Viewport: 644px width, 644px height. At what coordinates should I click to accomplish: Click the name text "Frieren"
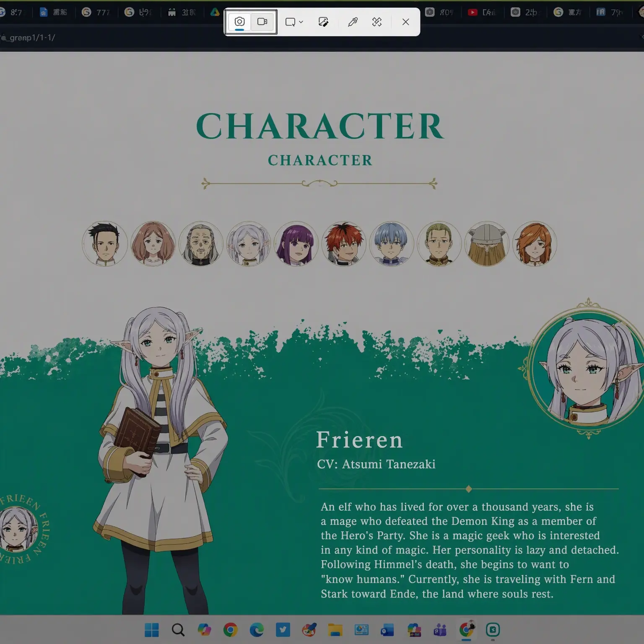tap(359, 440)
